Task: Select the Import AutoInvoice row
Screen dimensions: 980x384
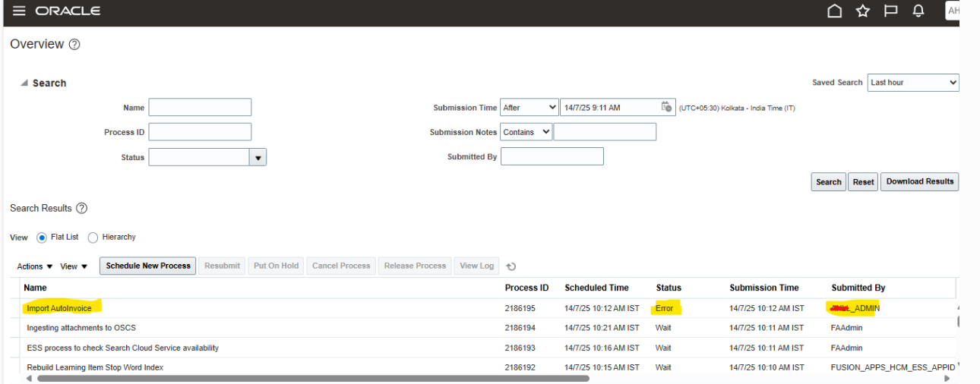Action: coord(486,308)
